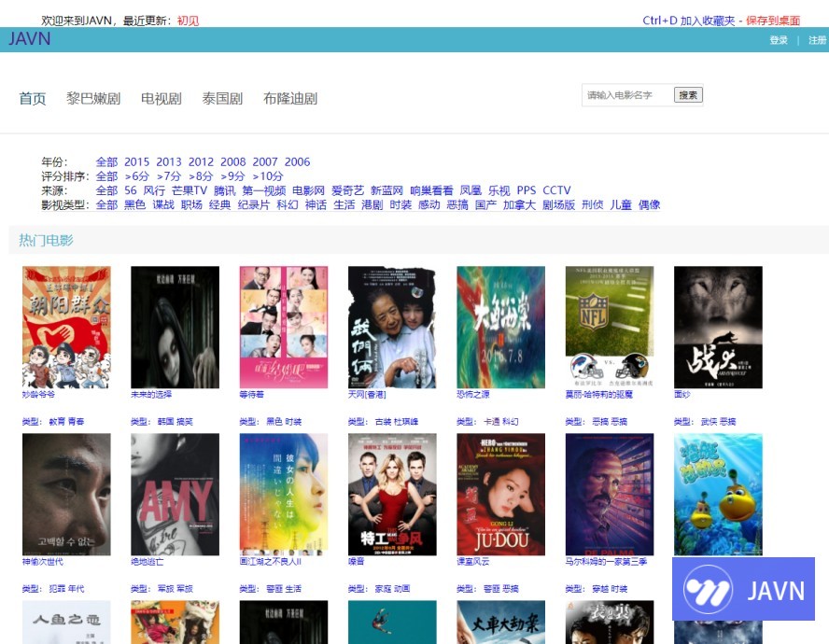This screenshot has width=829, height=644.
Task: Open the poster above 恐怖之源
Action: [x=500, y=328]
